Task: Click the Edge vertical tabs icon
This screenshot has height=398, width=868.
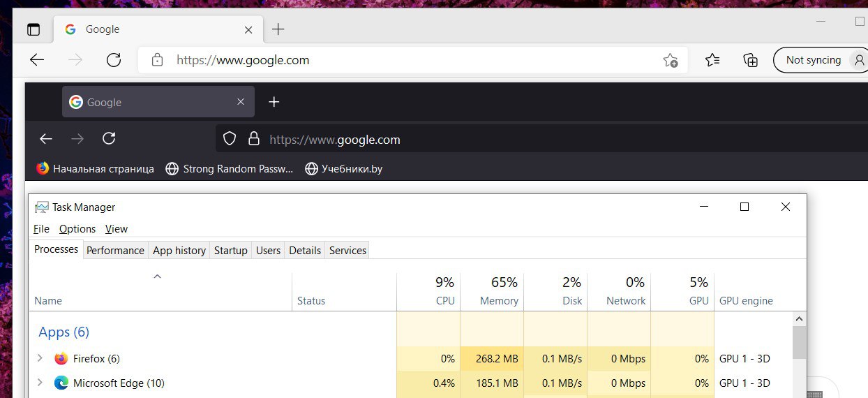Action: (x=33, y=29)
